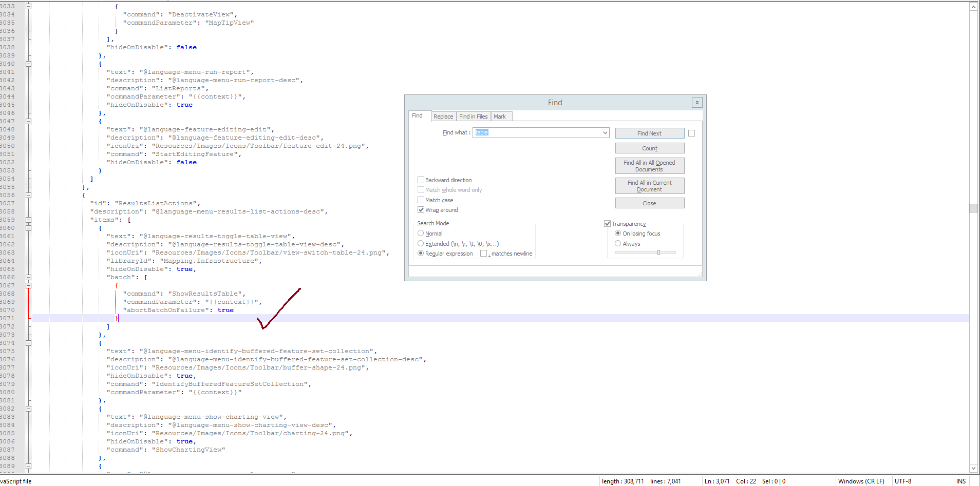Collapse the fold at line 3047
980x486 pixels.
(x=29, y=121)
